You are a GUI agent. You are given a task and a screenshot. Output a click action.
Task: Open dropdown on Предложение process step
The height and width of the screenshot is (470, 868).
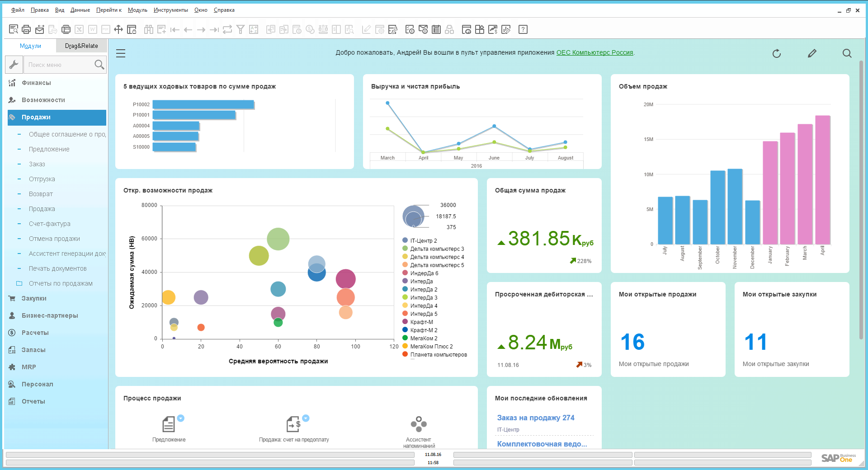pos(181,418)
